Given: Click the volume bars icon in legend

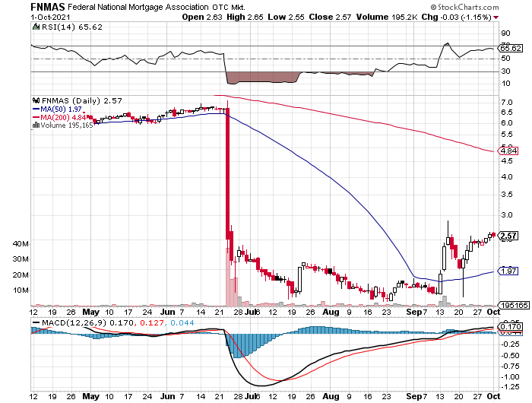Looking at the screenshot, I should 36,125.
